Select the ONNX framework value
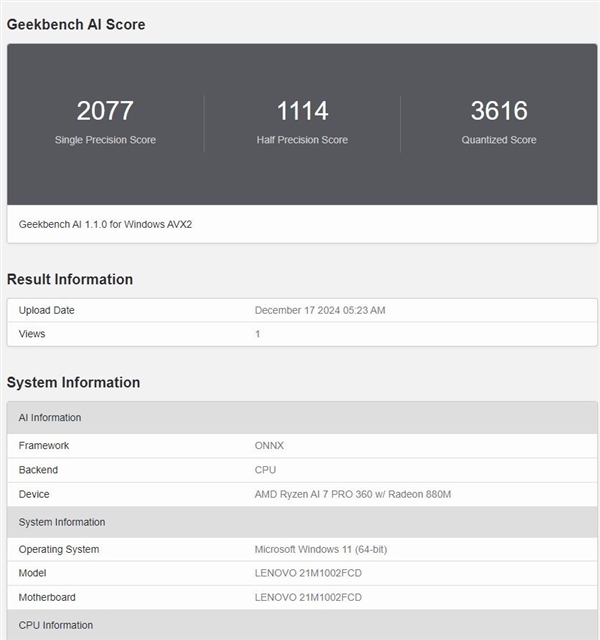This screenshot has height=640, width=600. [x=270, y=445]
